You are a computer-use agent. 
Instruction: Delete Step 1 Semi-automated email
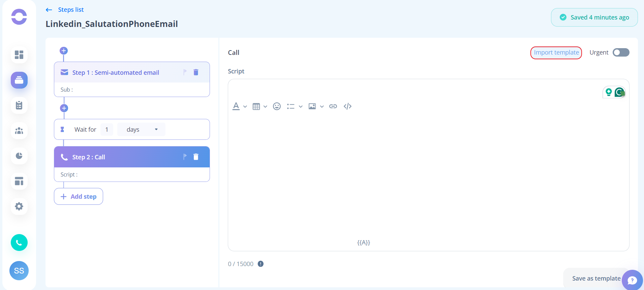point(196,72)
